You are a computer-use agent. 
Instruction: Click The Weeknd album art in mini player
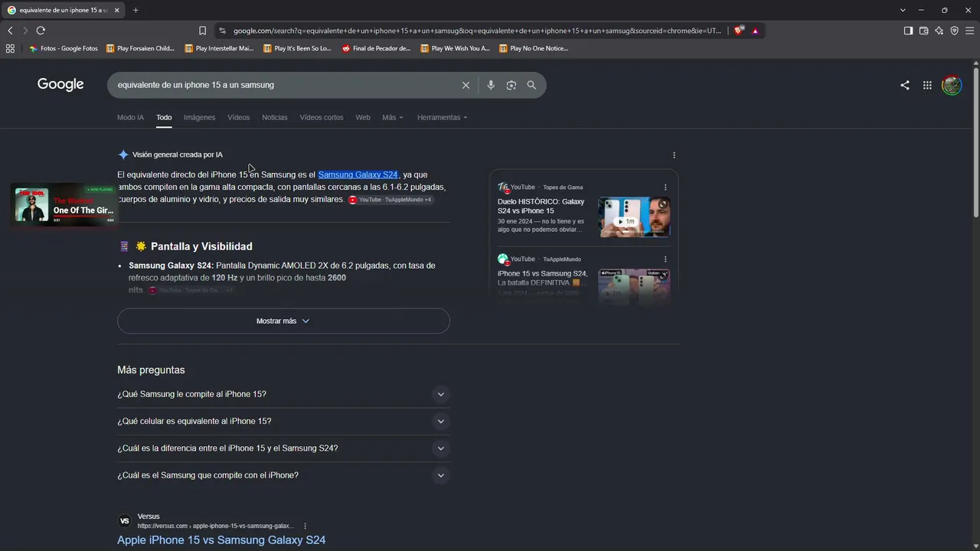31,205
